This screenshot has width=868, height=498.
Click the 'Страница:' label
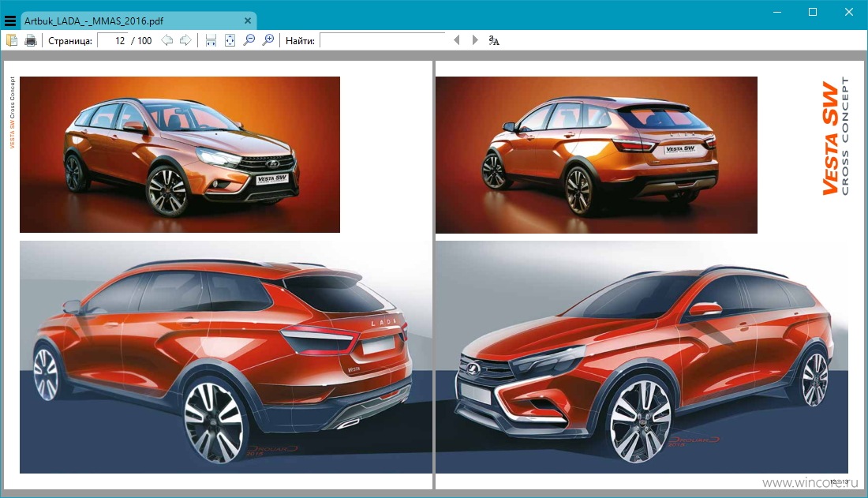[70, 40]
